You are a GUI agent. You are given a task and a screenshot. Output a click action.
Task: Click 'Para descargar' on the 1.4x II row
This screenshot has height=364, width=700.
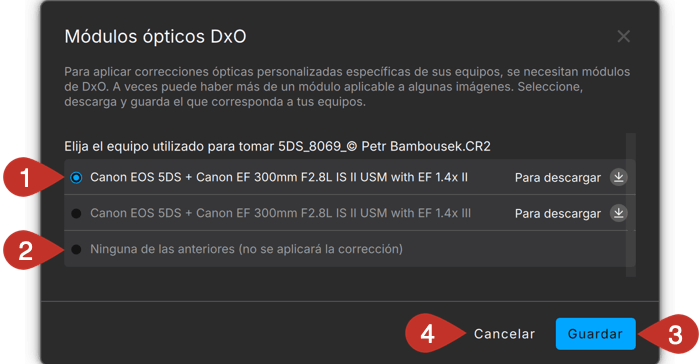tap(558, 178)
